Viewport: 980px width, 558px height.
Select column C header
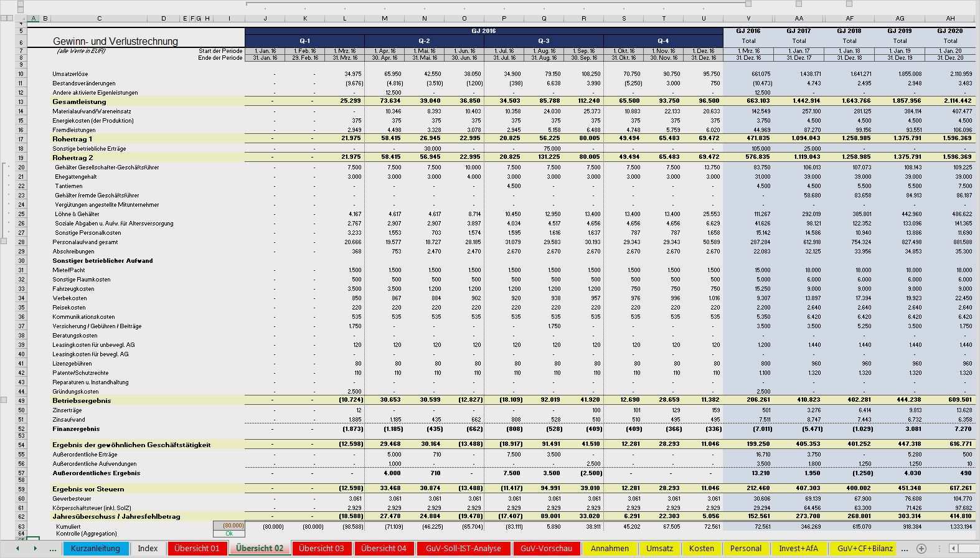100,19
